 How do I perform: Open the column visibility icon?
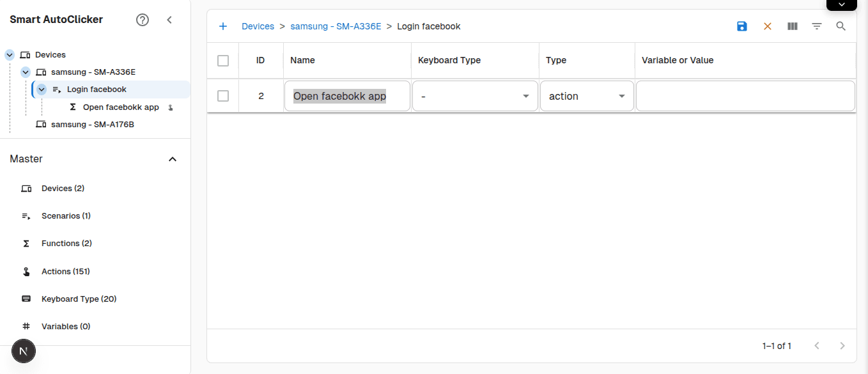792,26
